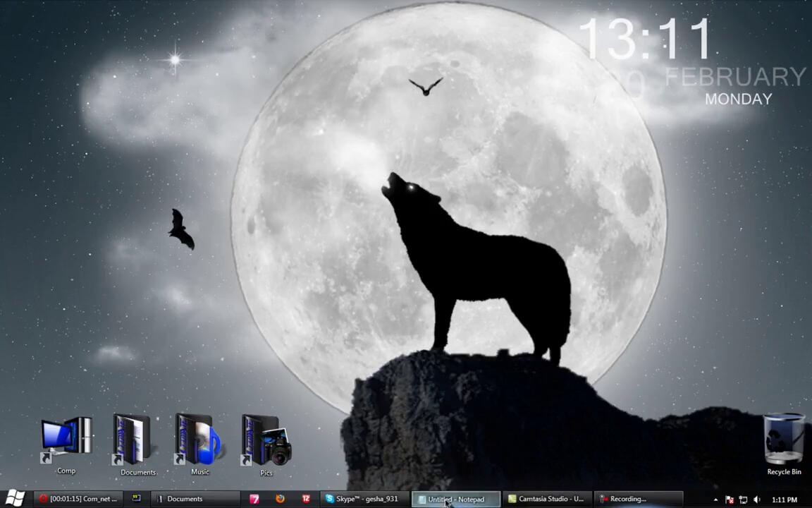The height and width of the screenshot is (508, 812).
Task: Open the Music desktop folder icon
Action: pos(199,441)
